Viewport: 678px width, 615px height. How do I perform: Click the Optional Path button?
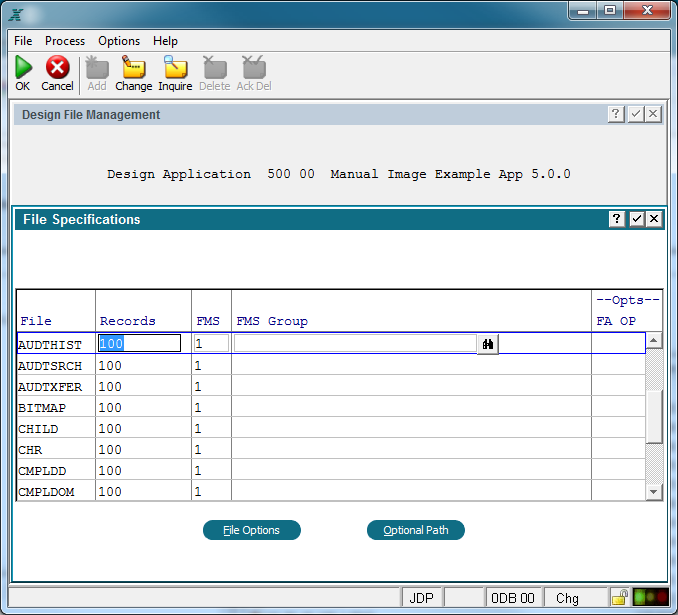pos(416,530)
